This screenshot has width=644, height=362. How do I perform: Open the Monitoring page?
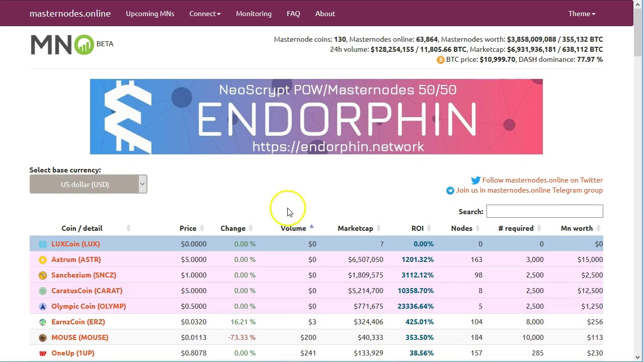tap(254, 14)
